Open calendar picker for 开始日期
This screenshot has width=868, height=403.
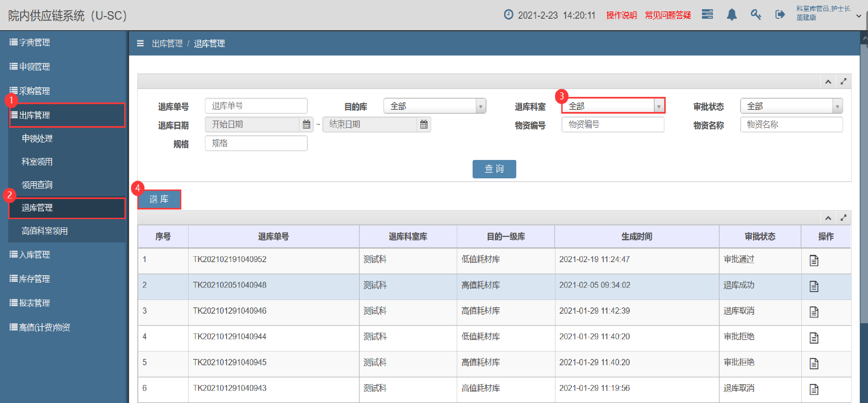(306, 124)
